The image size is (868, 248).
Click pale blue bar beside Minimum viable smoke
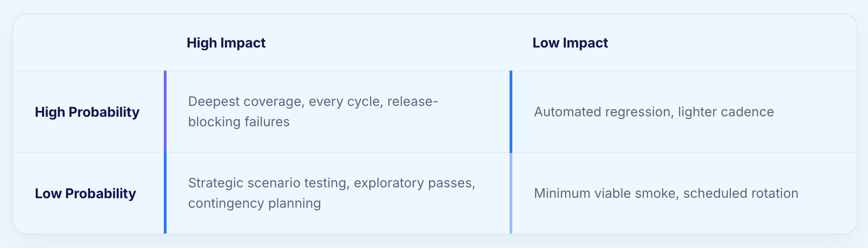[x=511, y=193]
